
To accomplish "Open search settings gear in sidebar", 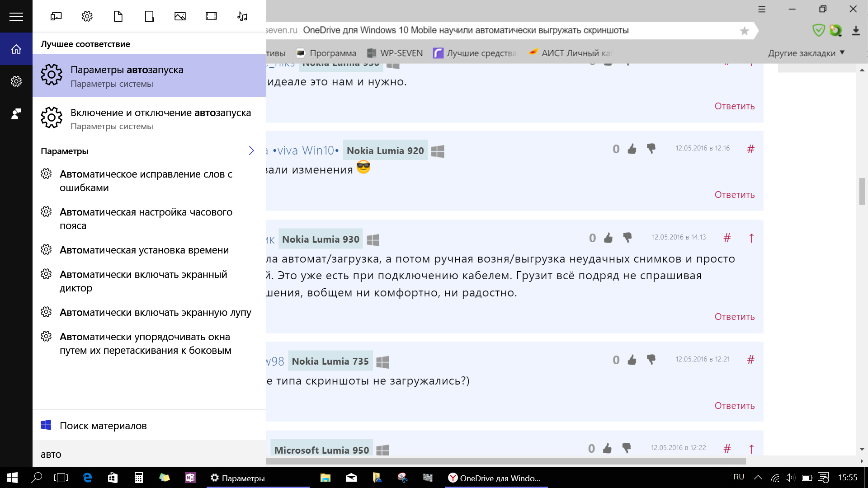I will pyautogui.click(x=16, y=81).
